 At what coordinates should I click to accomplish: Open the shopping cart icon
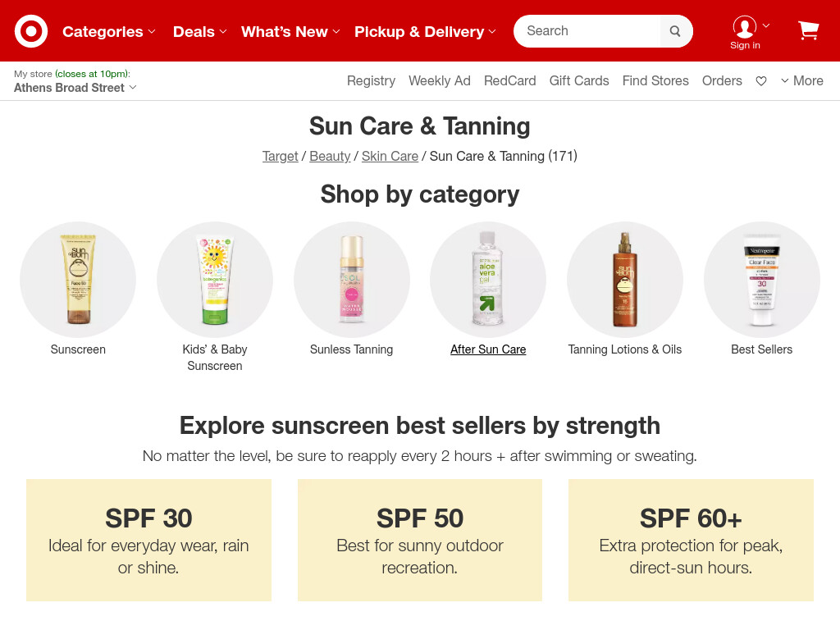(x=808, y=30)
